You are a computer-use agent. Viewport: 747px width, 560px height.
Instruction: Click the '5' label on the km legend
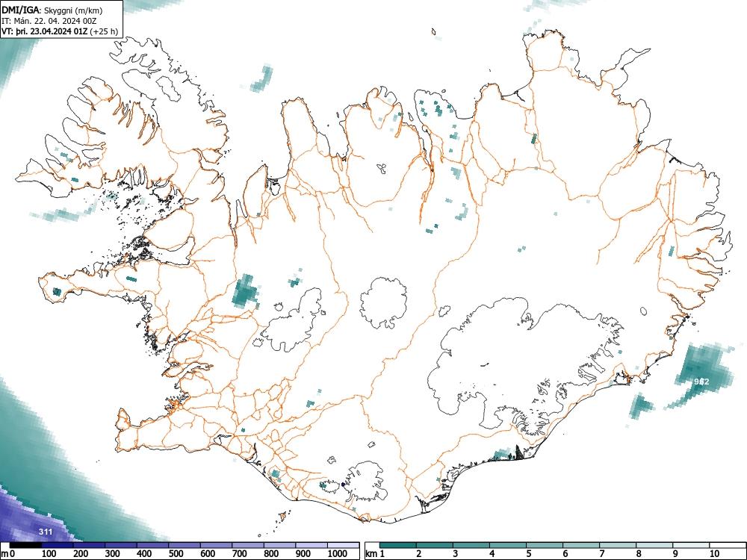pyautogui.click(x=529, y=554)
